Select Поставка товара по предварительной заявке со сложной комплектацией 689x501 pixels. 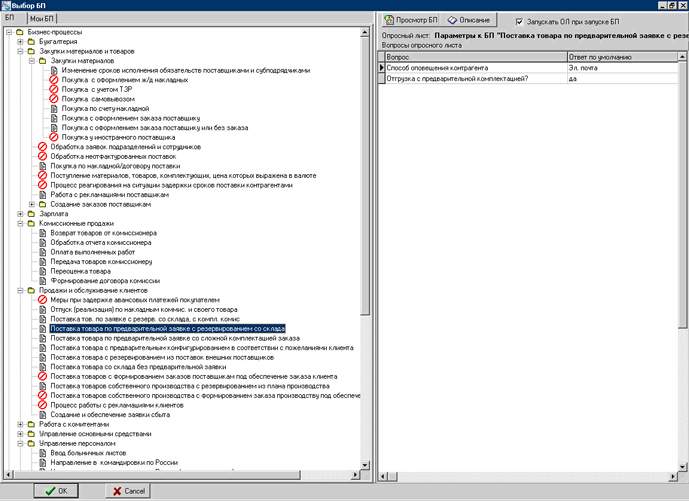pos(175,338)
